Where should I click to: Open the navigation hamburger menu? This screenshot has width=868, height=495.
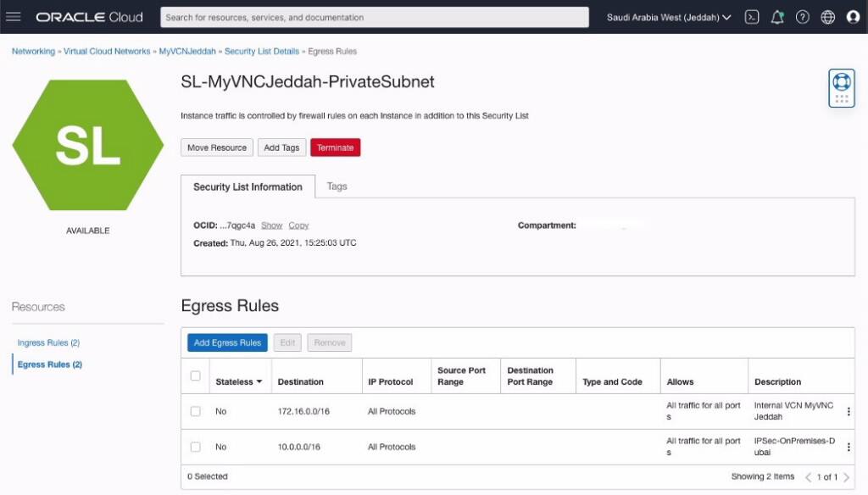tap(14, 16)
